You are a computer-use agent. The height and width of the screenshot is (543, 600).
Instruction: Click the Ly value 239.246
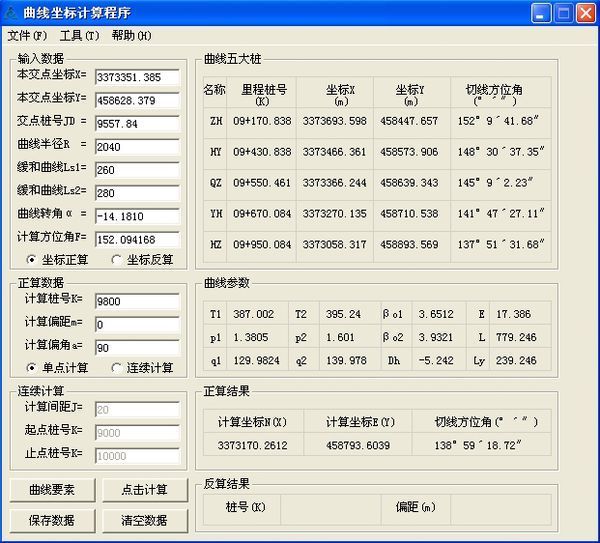tap(520, 360)
